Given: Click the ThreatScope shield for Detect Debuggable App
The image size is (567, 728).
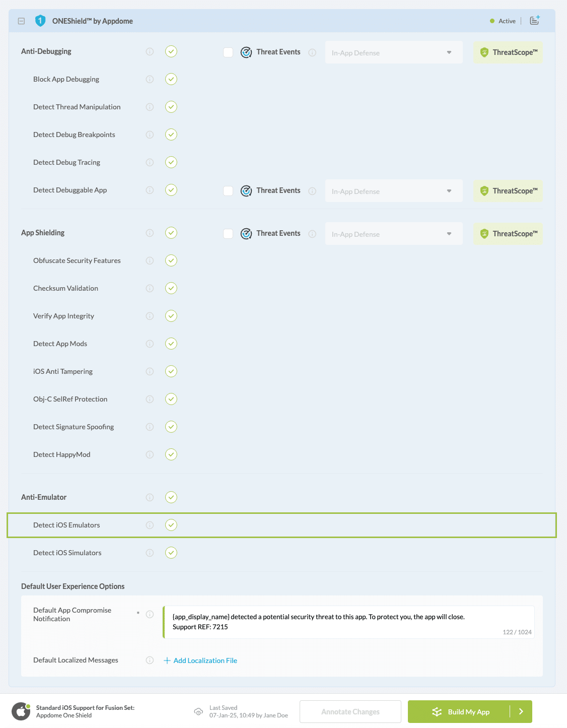Looking at the screenshot, I should (x=508, y=191).
